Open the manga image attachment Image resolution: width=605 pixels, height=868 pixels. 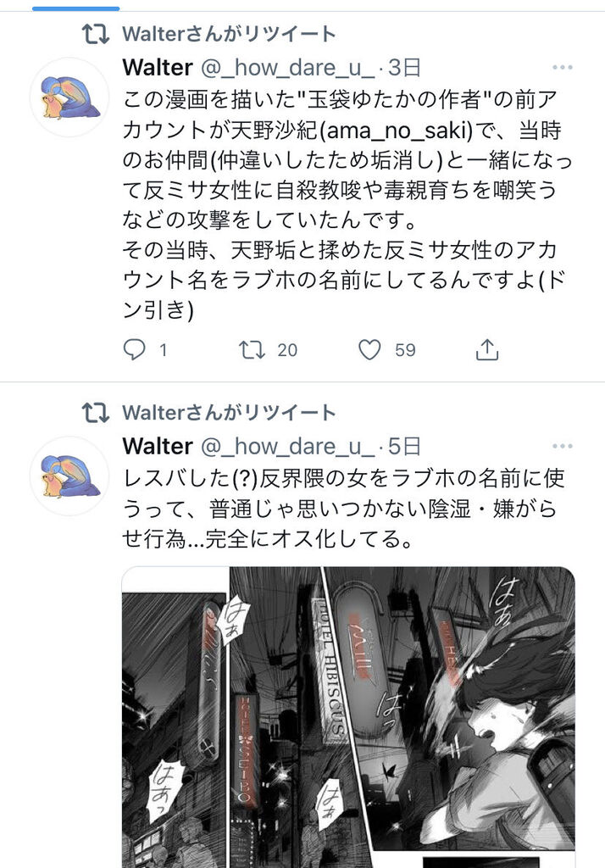(x=349, y=717)
